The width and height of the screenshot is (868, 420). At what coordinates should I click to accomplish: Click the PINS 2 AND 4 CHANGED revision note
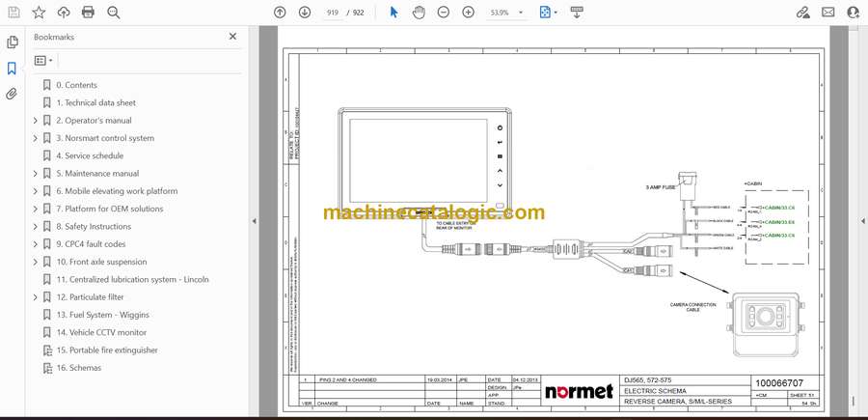point(347,380)
